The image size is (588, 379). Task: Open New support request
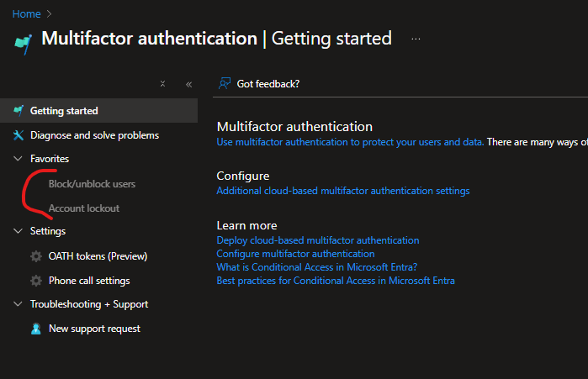[94, 329]
